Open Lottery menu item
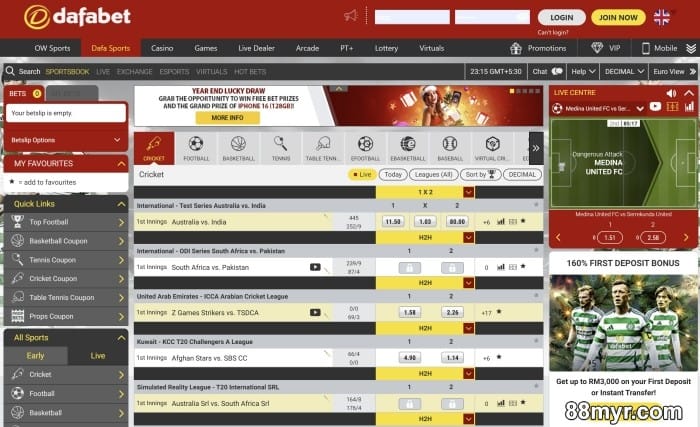Screen dimensions: 700x427 click(x=386, y=48)
